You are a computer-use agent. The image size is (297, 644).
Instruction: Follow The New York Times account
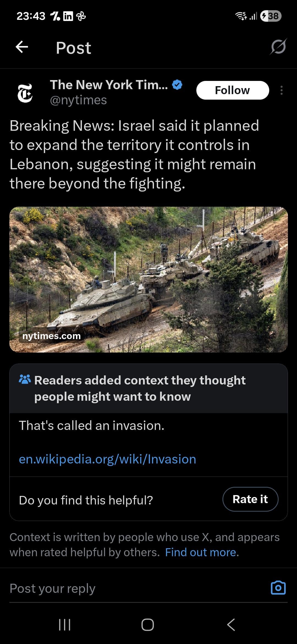point(233,90)
